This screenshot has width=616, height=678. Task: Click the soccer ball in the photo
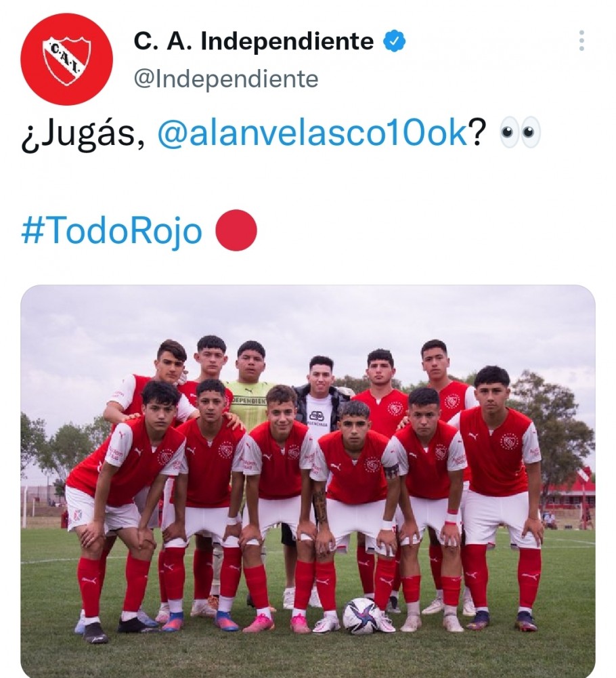[361, 616]
